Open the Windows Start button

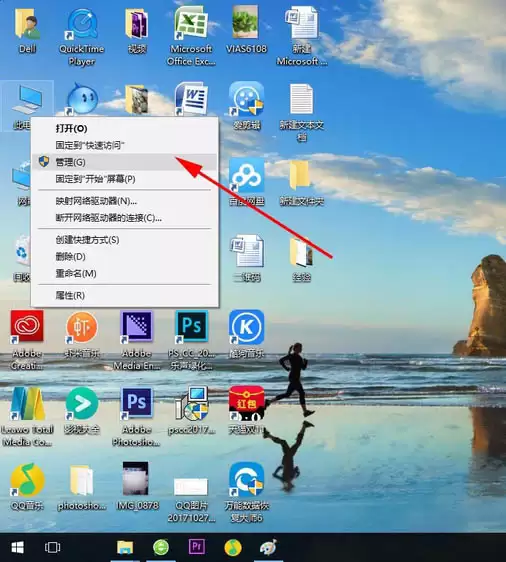[17, 547]
